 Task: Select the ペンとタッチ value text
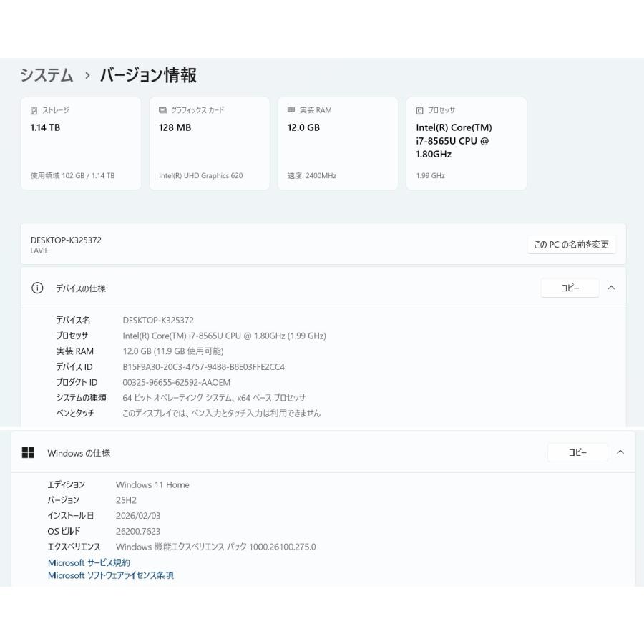221,413
